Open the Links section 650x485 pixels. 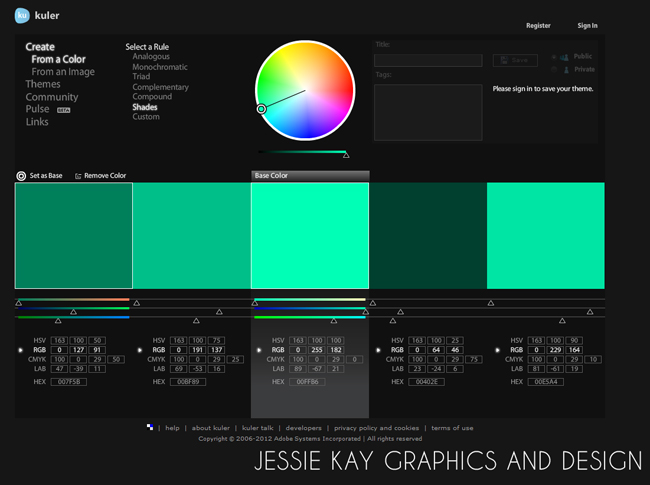[37, 122]
